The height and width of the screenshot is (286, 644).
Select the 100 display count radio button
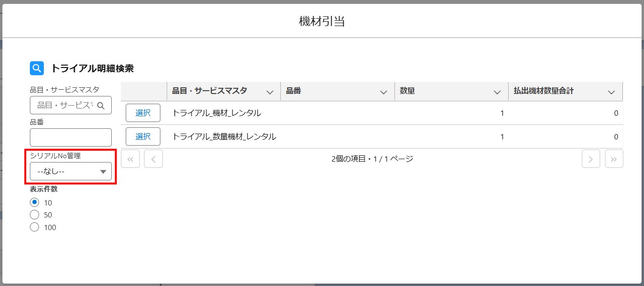coord(34,228)
